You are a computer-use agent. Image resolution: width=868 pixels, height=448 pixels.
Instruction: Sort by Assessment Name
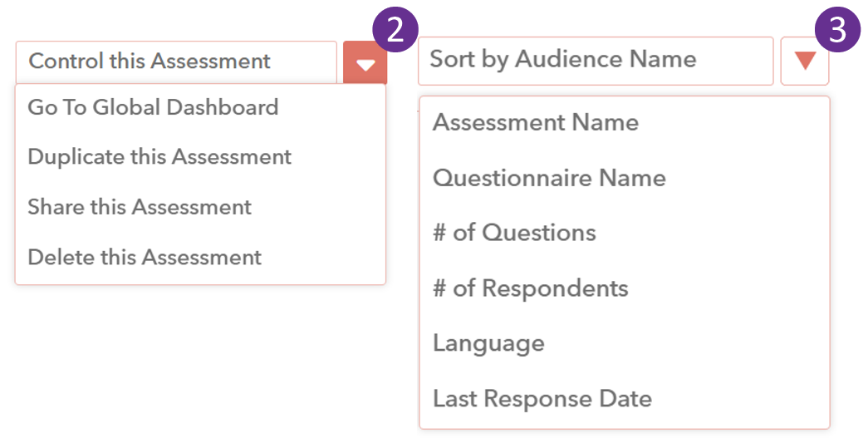(535, 122)
